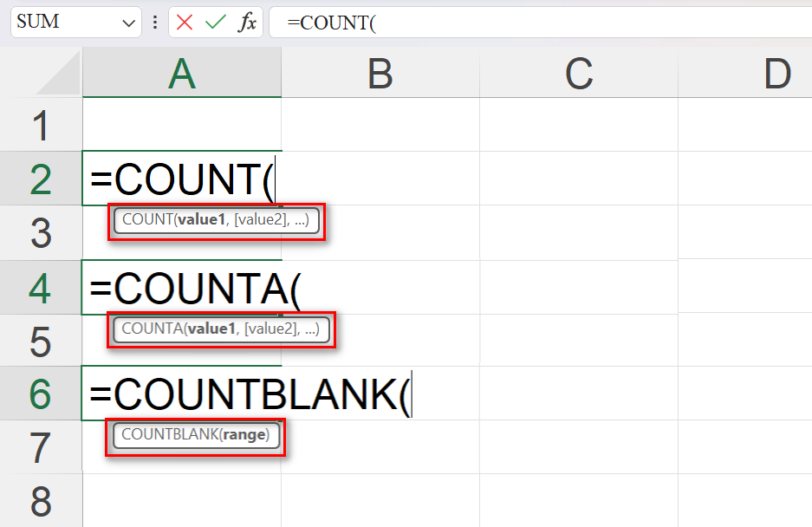812x527 pixels.
Task: Click the Cancel X icon in formula bar
Action: (184, 23)
